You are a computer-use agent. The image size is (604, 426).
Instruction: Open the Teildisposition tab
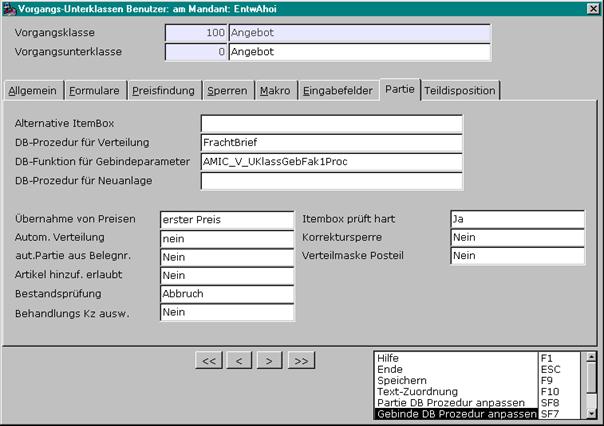[x=460, y=91]
